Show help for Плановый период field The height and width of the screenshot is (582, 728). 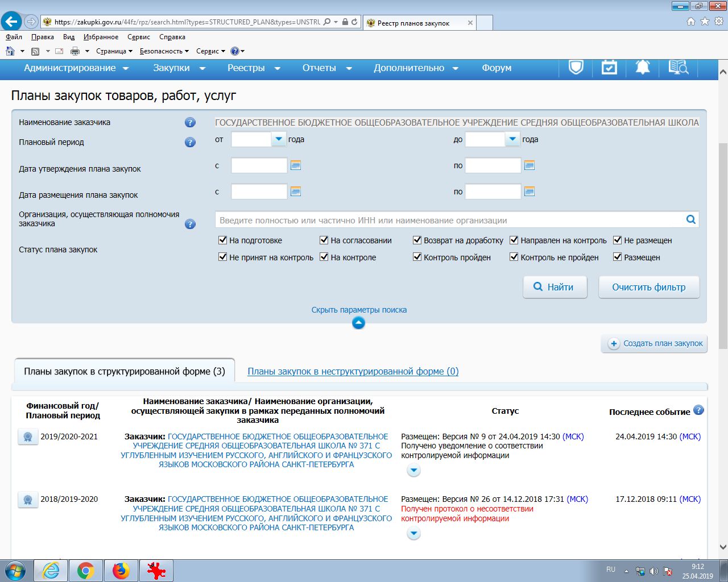tap(190, 142)
